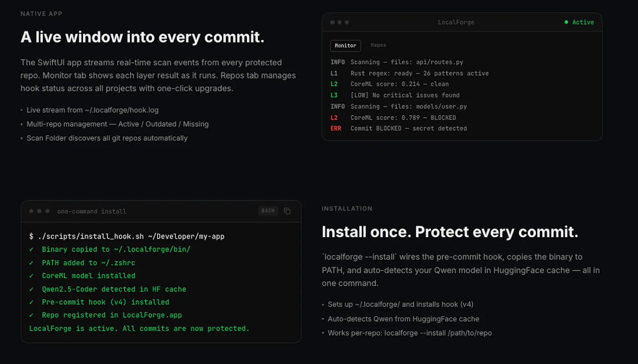Click bullet 'Live stream from ~/.localforge/hook.log'
The image size is (638, 364).
pos(93,110)
